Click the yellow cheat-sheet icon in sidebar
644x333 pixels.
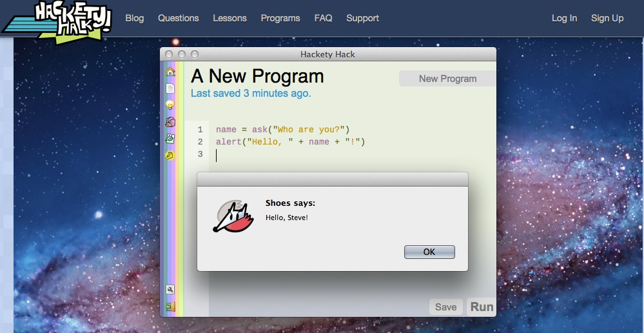(170, 156)
